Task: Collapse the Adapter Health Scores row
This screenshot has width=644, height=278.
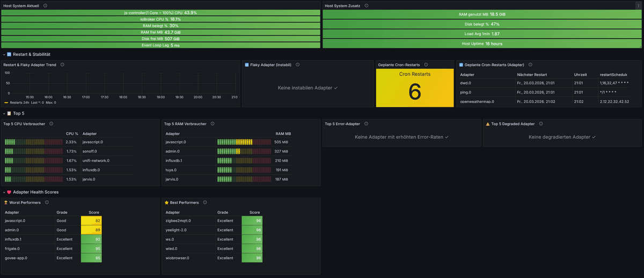Action: 4,192
